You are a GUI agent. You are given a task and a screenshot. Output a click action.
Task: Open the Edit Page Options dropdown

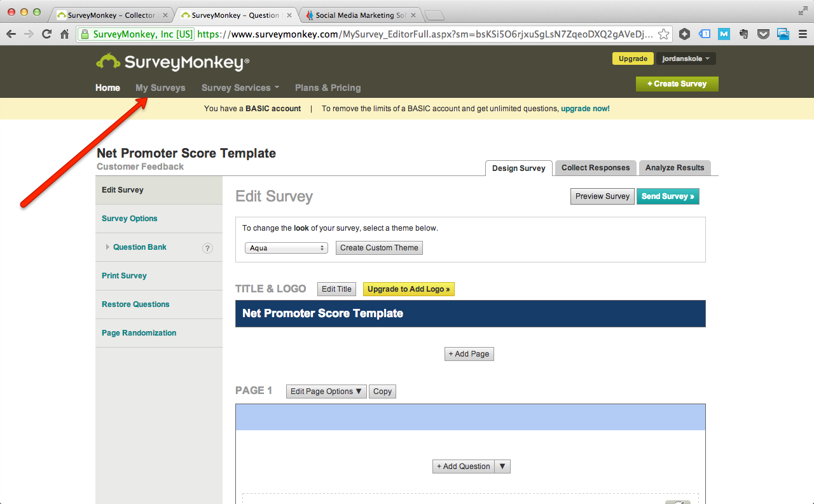(x=326, y=392)
